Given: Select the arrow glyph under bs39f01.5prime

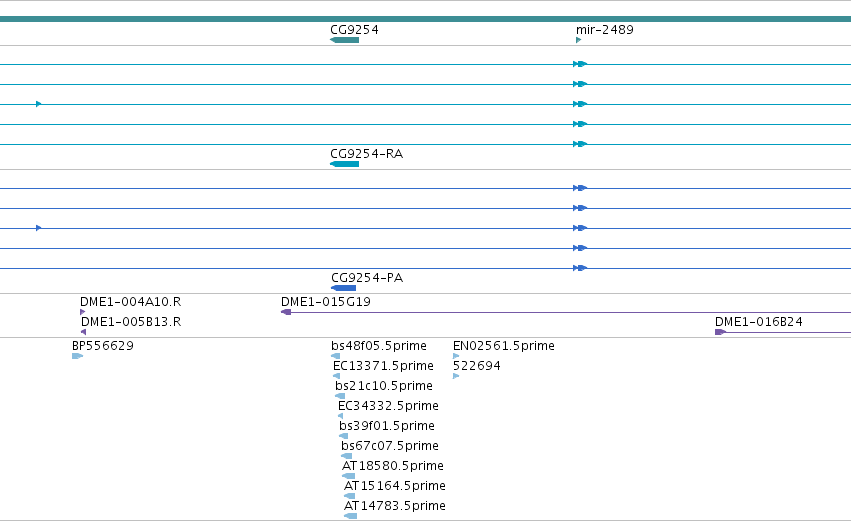Looking at the screenshot, I should coord(344,436).
